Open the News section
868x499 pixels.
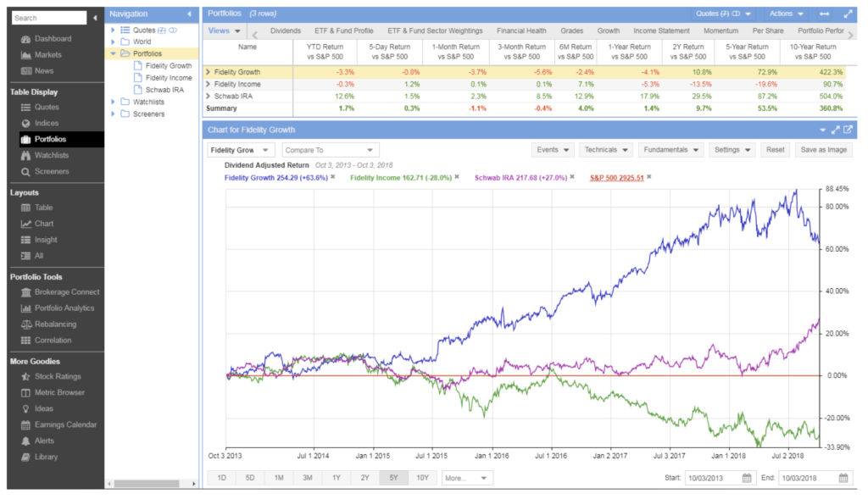click(37, 71)
